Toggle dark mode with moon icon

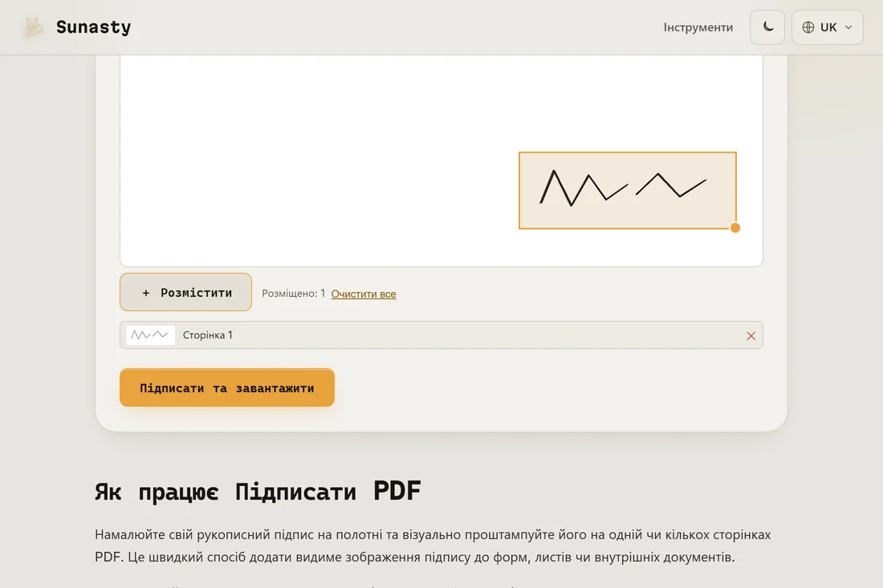click(x=767, y=27)
